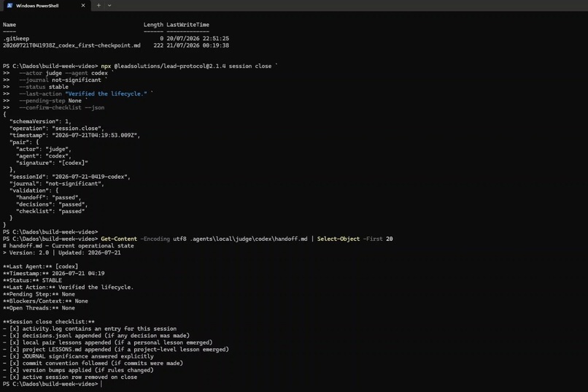Click the PowerShell icon in the tab
This screenshot has width=588, height=392.
[9, 6]
